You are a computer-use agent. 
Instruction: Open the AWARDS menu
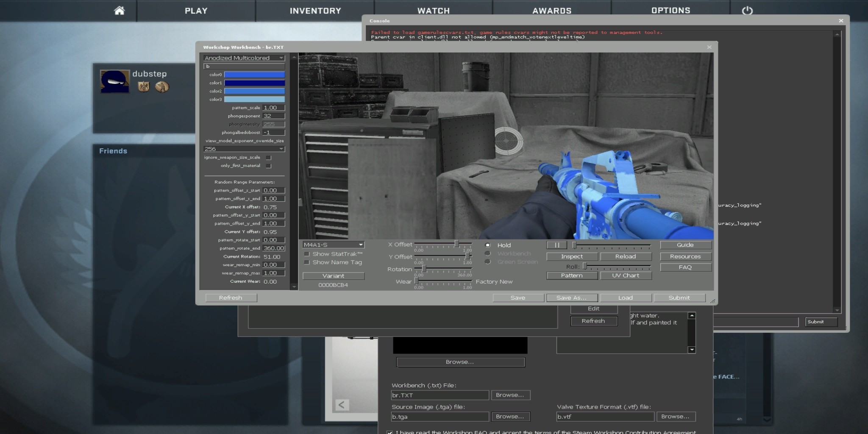552,11
